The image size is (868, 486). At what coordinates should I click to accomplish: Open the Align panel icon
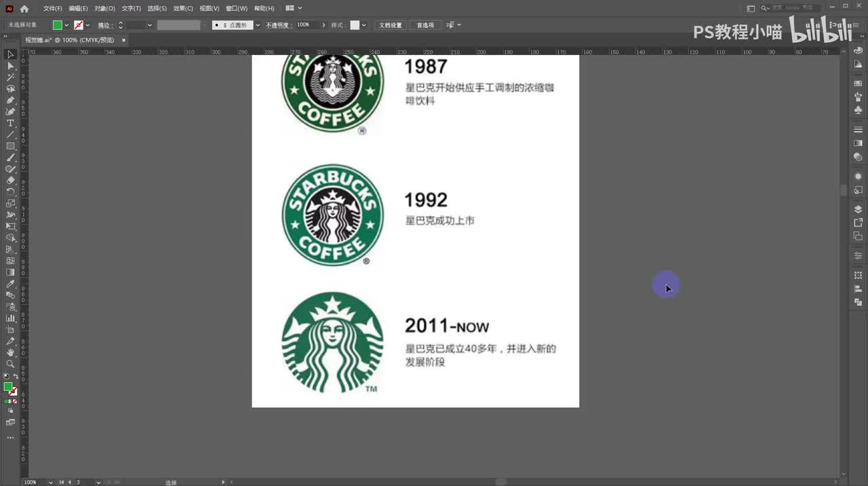(858, 288)
